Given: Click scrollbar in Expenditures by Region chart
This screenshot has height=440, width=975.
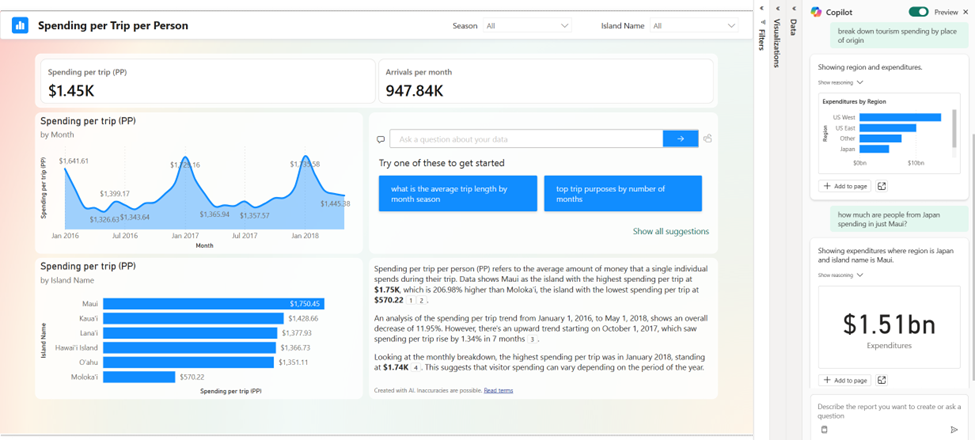Looking at the screenshot, I should 954,129.
